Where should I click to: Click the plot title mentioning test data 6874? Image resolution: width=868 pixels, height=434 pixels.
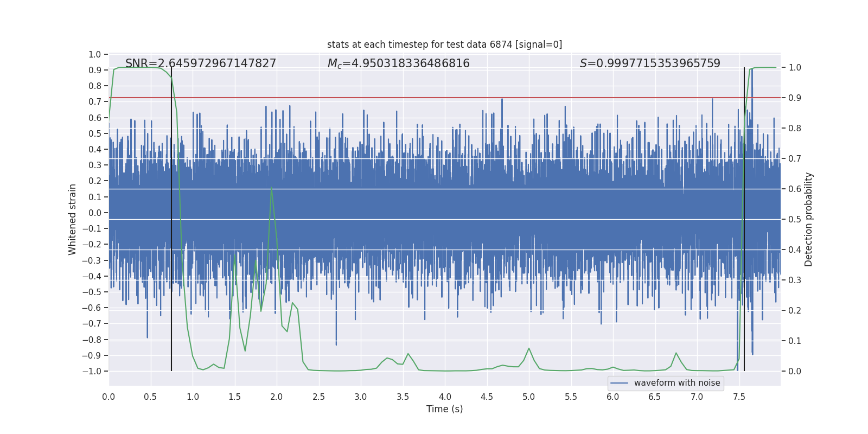(x=444, y=44)
